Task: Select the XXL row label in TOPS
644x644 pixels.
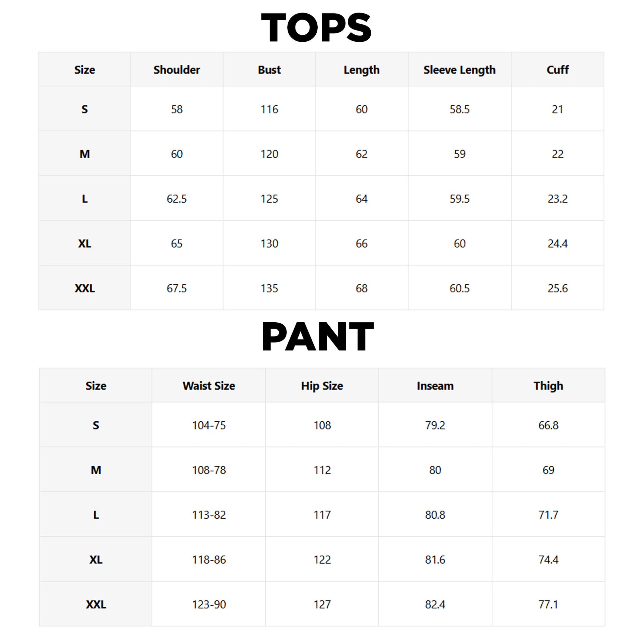Action: tap(85, 288)
